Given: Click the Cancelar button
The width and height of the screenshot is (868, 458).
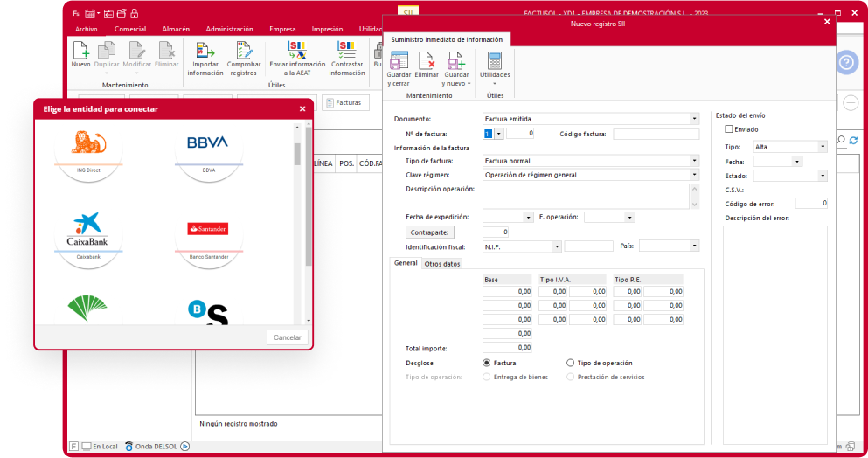Looking at the screenshot, I should click(x=287, y=337).
